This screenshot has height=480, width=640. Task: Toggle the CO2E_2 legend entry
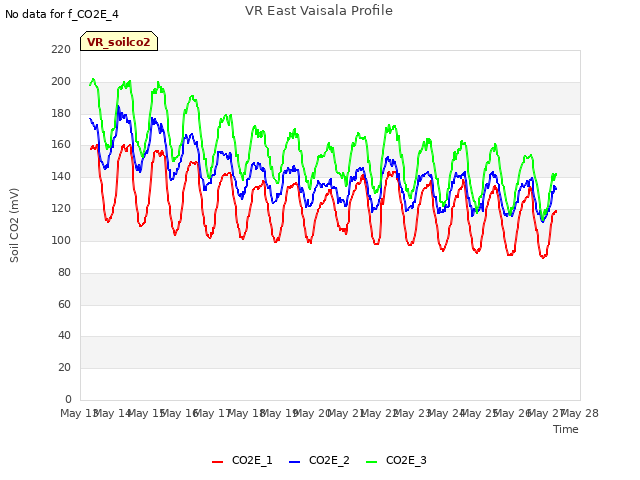[x=319, y=460]
